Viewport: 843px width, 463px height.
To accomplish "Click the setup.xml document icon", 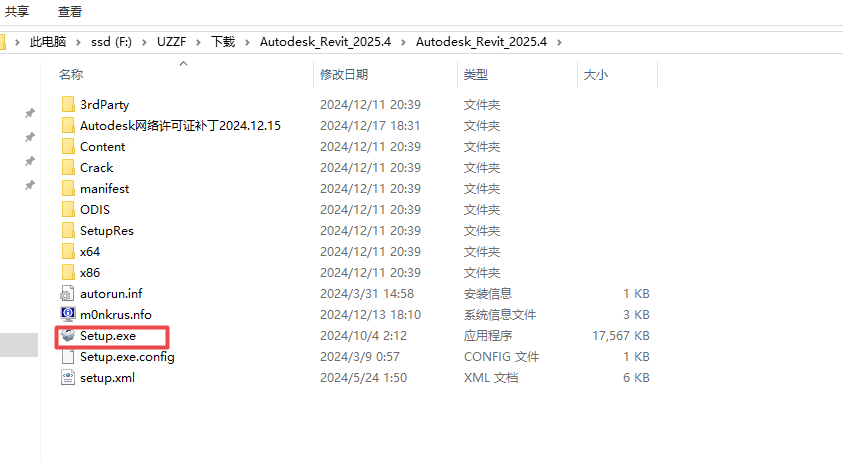I will pyautogui.click(x=68, y=378).
